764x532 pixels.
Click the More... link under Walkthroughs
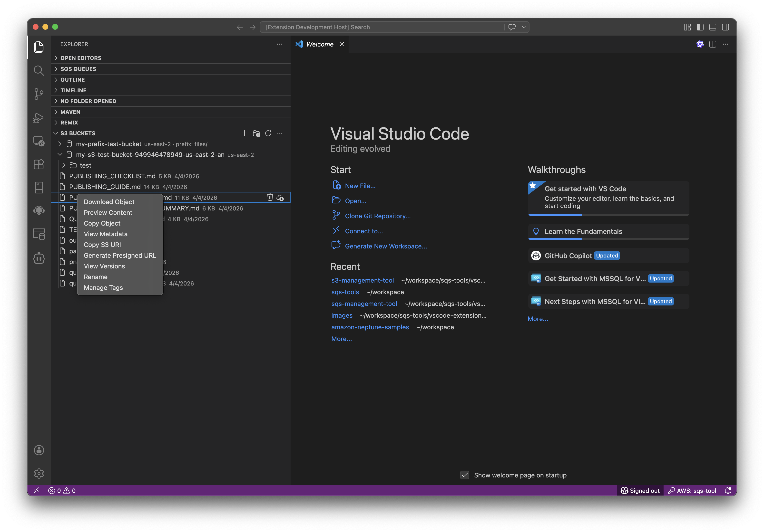click(538, 319)
